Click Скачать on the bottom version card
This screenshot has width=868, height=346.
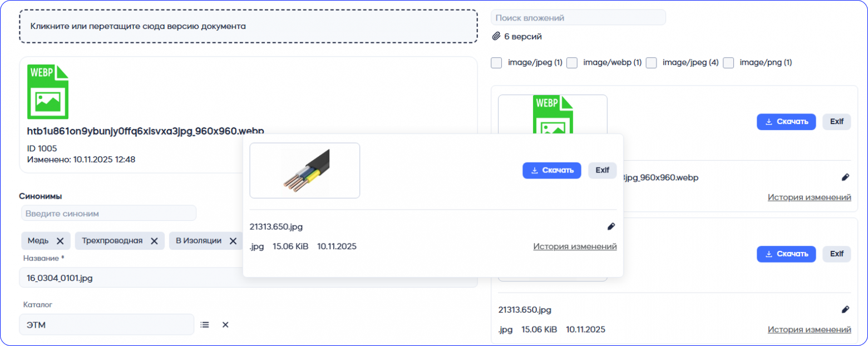click(786, 254)
